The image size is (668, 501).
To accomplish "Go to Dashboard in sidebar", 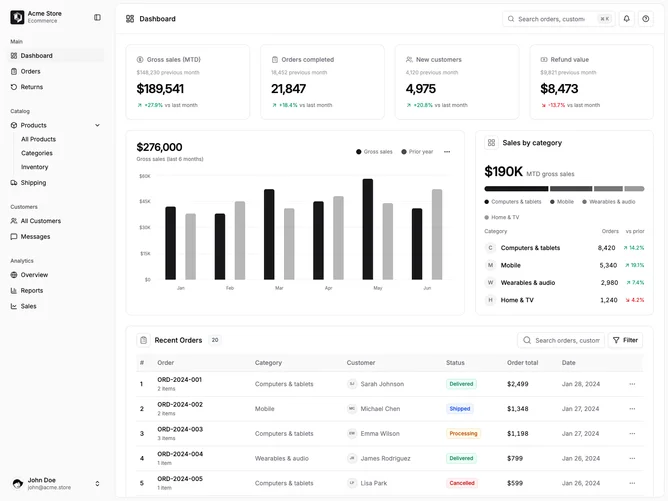I will [x=56, y=55].
